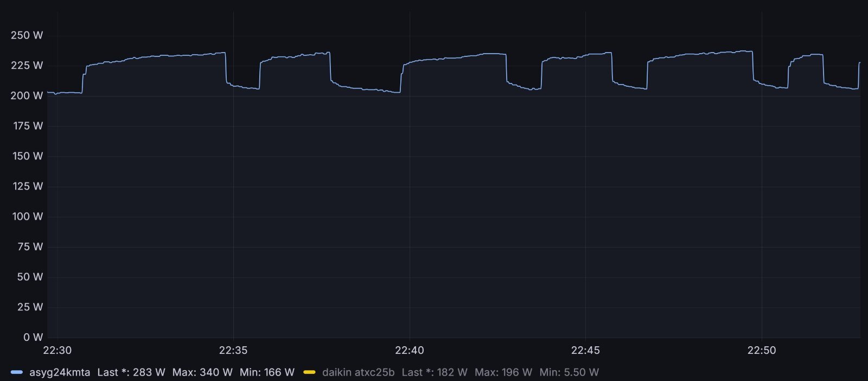
Task: Select the asyg24kmta 'Last *: 283 W' value
Action: tap(131, 372)
